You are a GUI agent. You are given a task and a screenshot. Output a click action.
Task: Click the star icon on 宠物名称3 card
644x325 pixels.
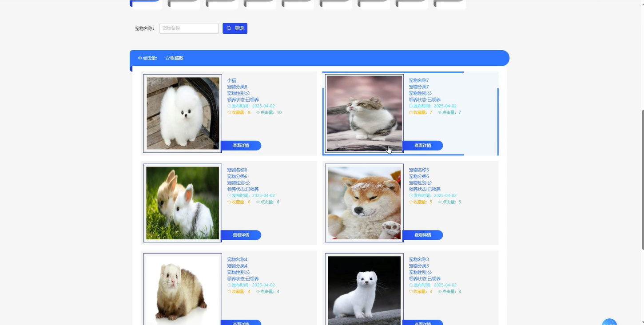tap(411, 292)
